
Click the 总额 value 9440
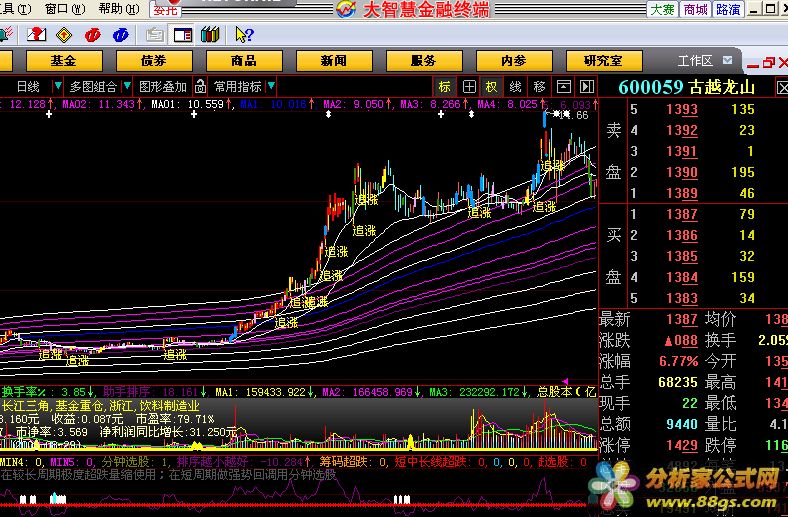coord(682,424)
